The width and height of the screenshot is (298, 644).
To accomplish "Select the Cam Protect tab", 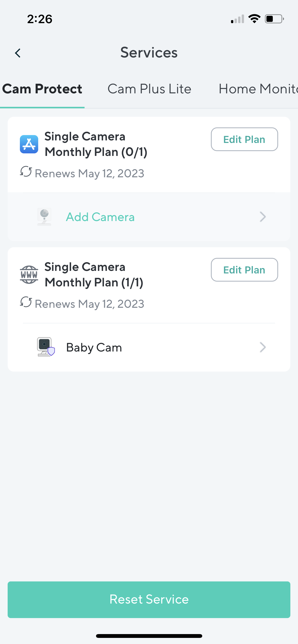I will point(42,89).
